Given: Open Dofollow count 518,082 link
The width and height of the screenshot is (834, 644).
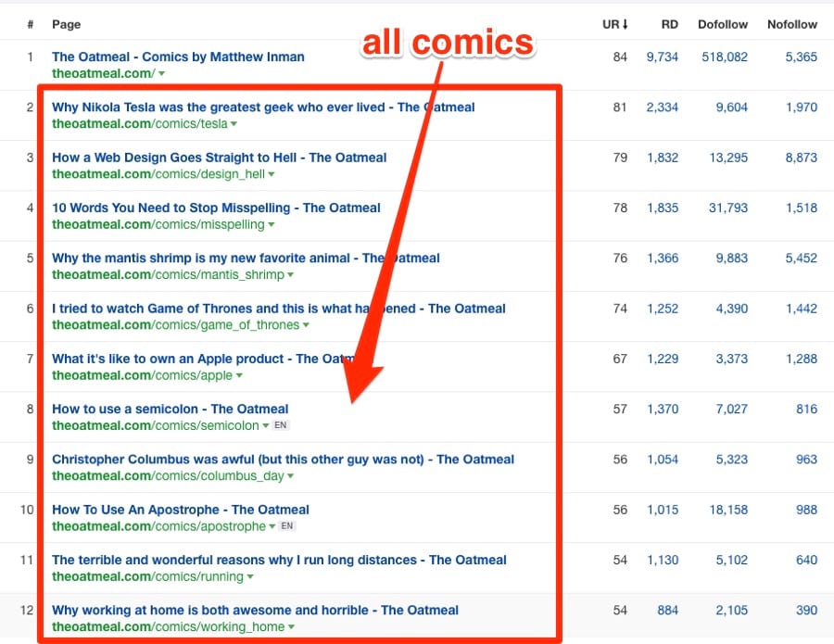Looking at the screenshot, I should click(x=725, y=57).
